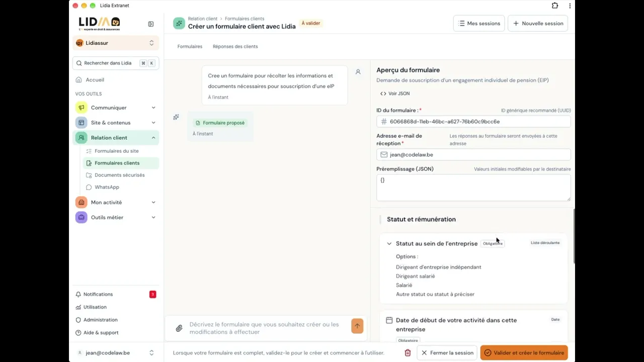Collapse the Relation client section
The height and width of the screenshot is (362, 644).
coord(153,138)
